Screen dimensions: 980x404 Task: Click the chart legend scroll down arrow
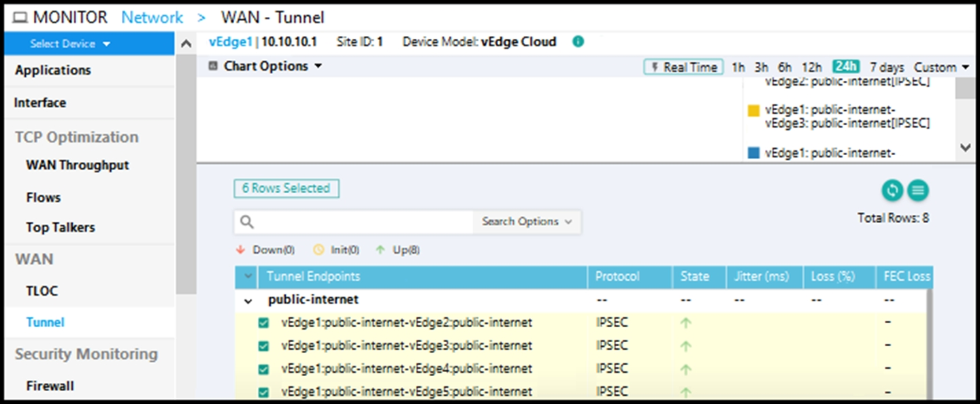[965, 147]
